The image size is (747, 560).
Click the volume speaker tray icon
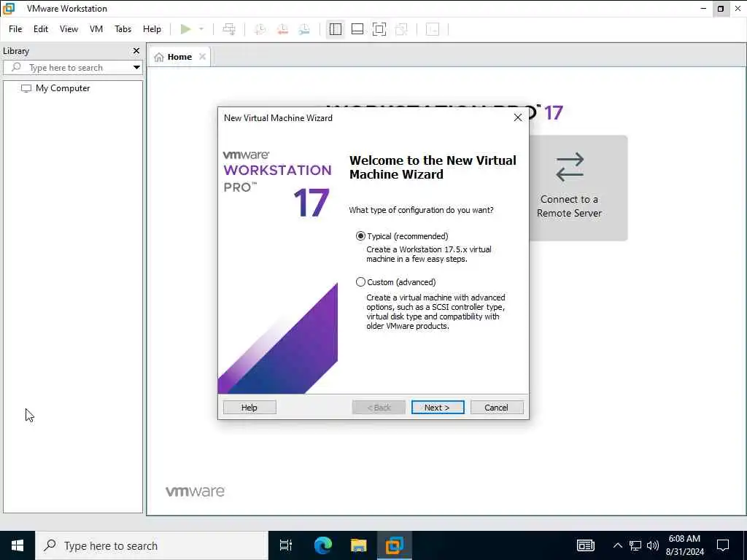pyautogui.click(x=652, y=545)
